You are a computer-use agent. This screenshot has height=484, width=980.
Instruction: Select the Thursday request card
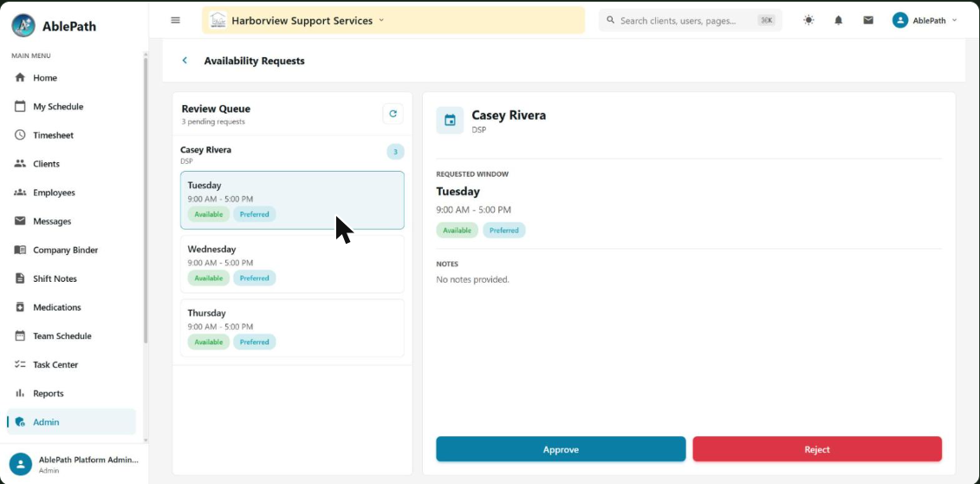293,328
